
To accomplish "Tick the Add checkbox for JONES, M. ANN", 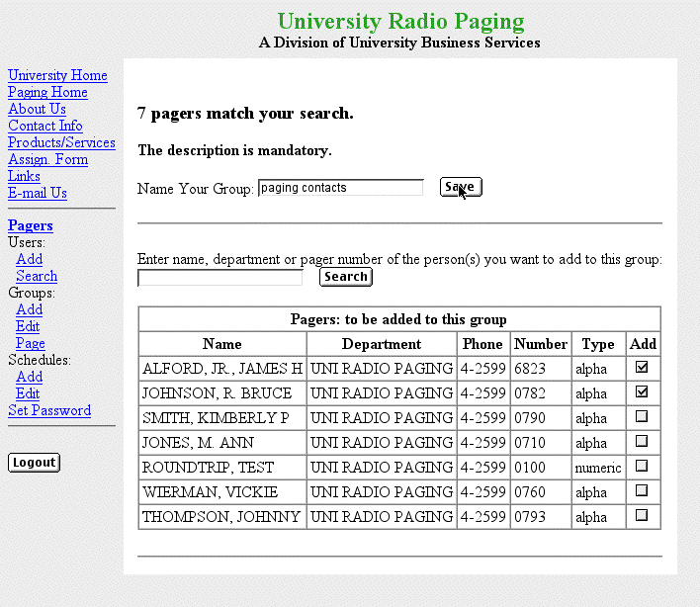I will click(642, 441).
